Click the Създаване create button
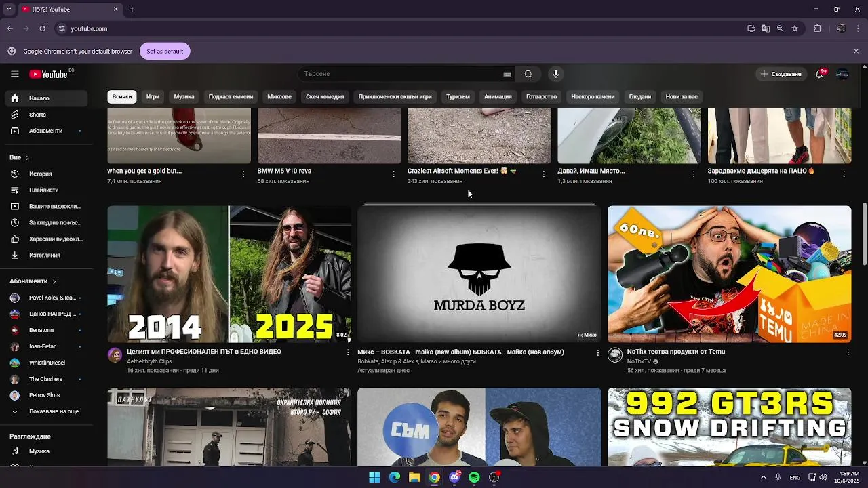This screenshot has height=488, width=868. (781, 74)
